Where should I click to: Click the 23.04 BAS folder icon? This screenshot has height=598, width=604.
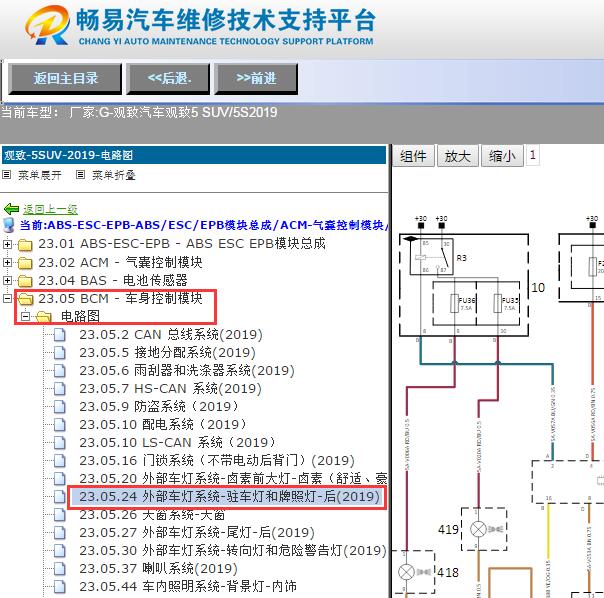[25, 281]
